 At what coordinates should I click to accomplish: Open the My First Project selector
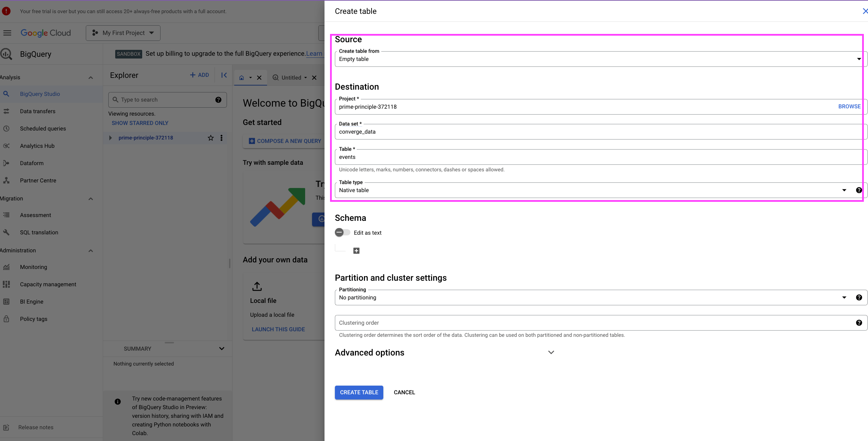point(123,33)
